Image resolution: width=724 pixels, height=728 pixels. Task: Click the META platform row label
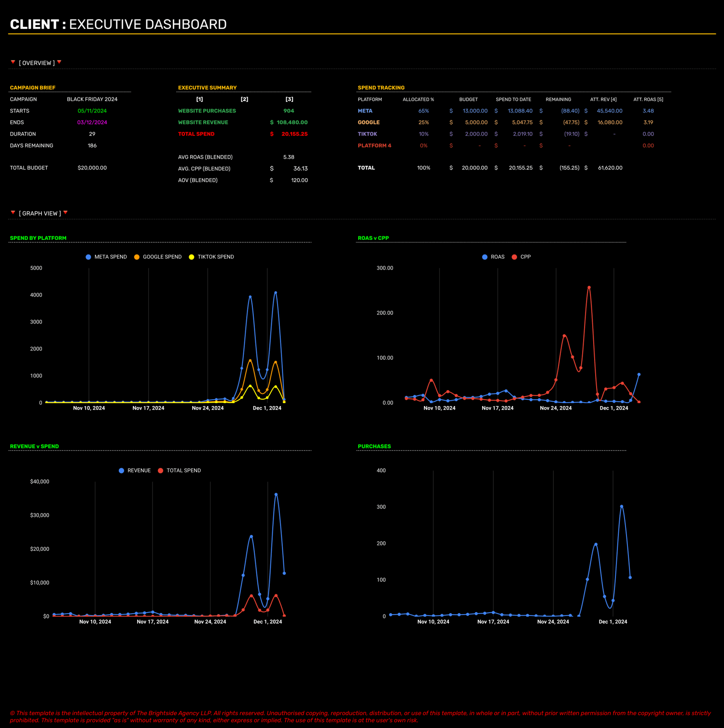point(365,111)
